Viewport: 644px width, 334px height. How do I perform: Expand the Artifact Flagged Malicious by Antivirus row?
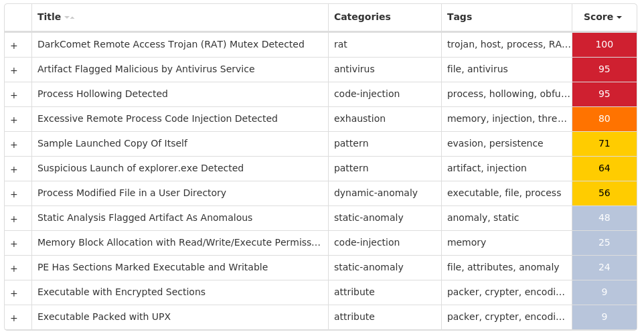coord(14,70)
